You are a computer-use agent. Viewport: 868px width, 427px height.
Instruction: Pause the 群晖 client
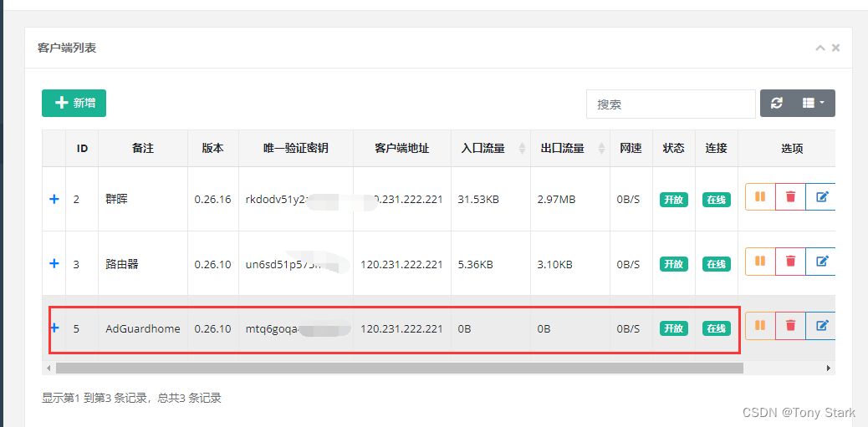point(760,197)
